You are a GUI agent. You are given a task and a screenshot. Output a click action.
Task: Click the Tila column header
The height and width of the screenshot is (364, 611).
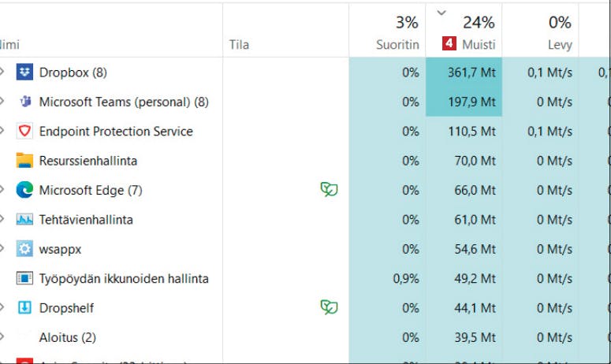[239, 45]
